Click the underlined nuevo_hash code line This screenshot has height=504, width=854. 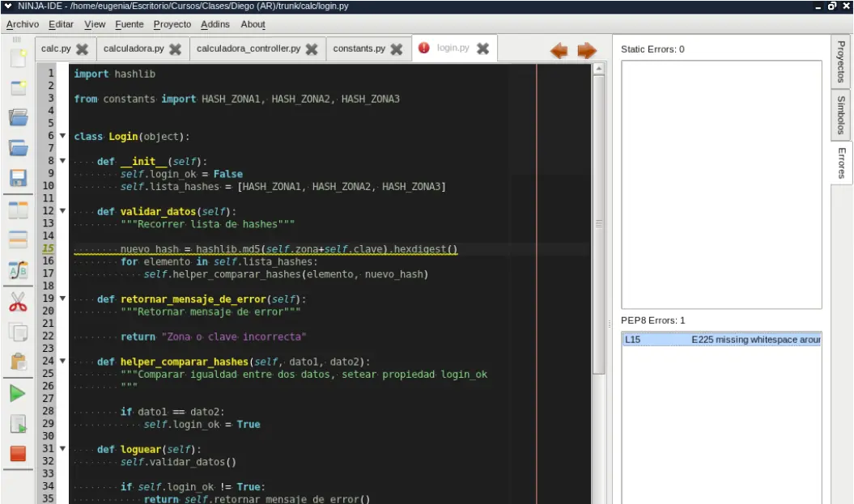(289, 248)
